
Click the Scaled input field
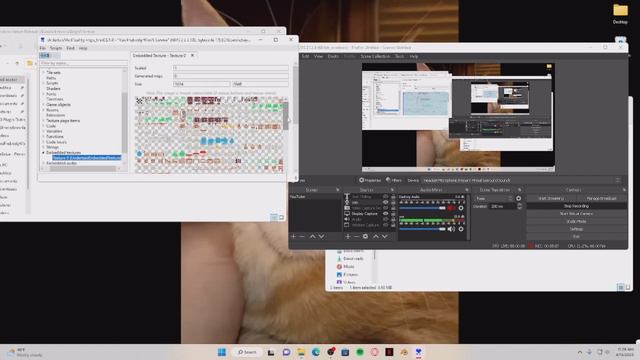coord(230,68)
